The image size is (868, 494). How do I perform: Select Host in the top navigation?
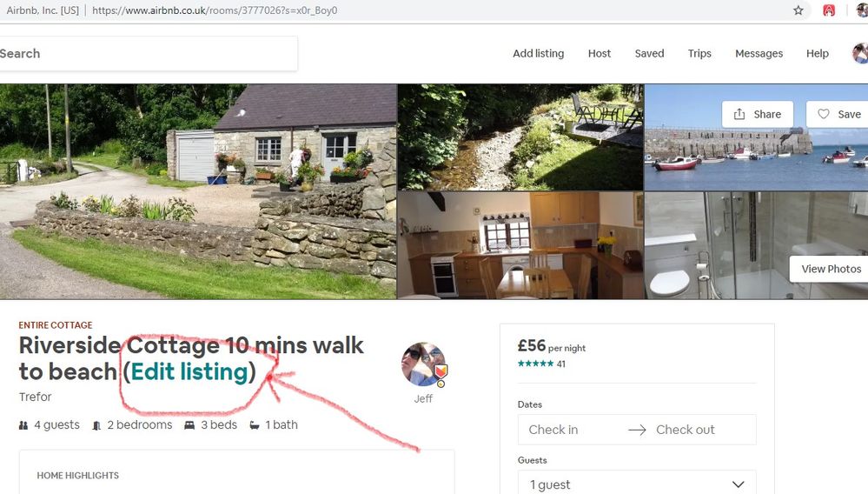click(600, 54)
